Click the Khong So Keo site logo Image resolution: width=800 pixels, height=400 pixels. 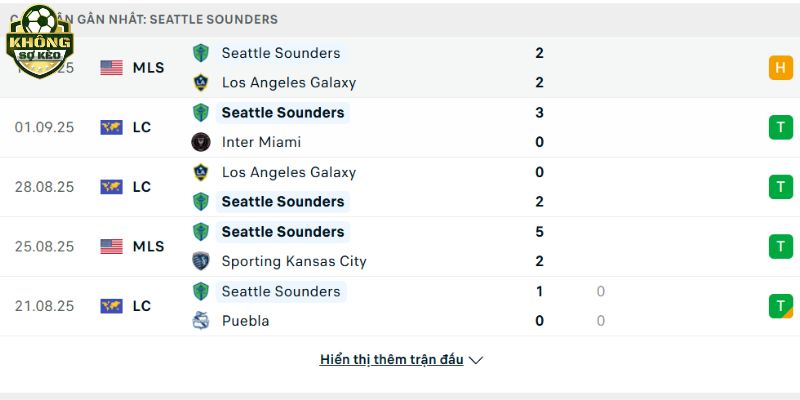[40, 41]
